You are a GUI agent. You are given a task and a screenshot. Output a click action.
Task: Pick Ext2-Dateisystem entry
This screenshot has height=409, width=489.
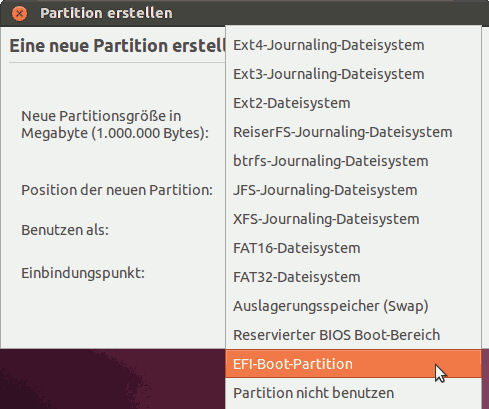353,103
